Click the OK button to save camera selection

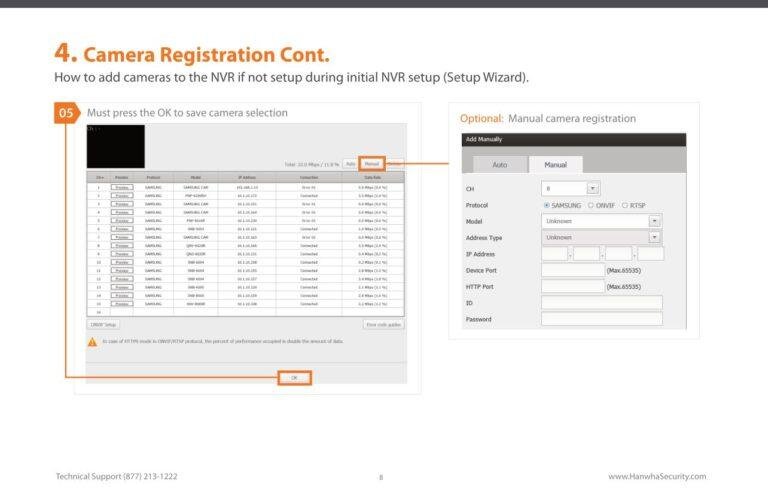(x=294, y=378)
